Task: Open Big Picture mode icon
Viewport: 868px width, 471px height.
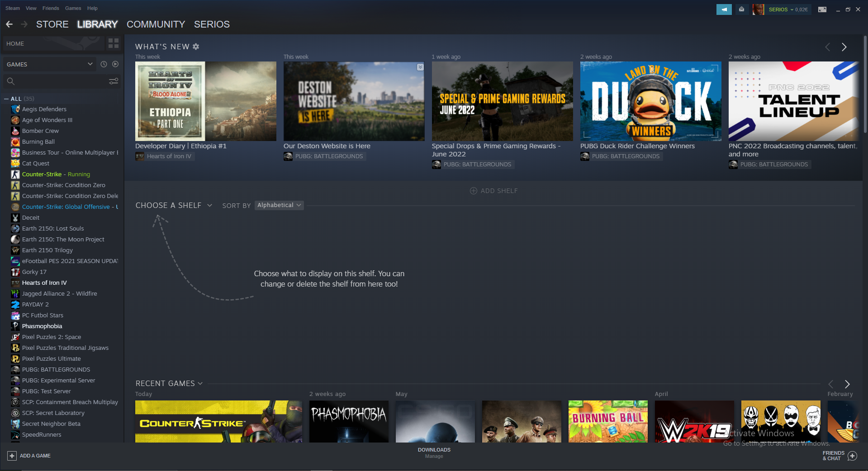Action: [x=822, y=9]
